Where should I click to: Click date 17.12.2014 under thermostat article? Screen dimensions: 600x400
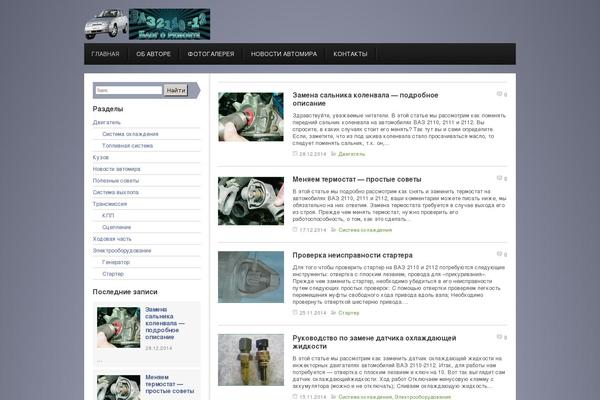[x=313, y=230]
